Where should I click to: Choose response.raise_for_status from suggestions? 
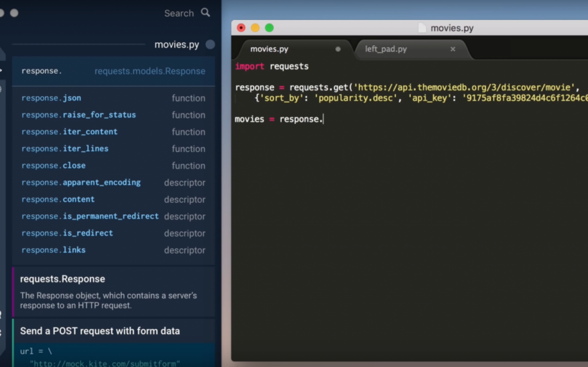point(79,115)
